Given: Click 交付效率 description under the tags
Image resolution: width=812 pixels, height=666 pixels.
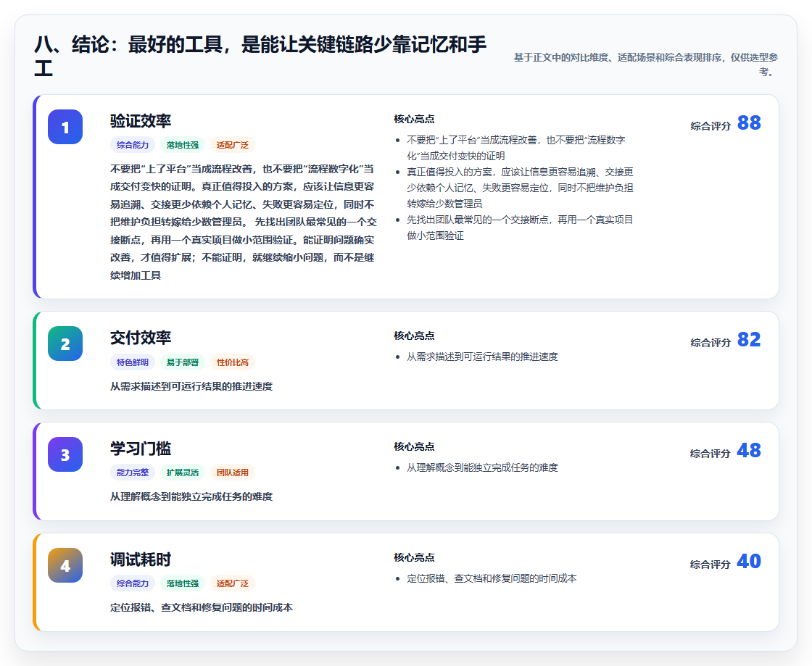Looking at the screenshot, I should tap(191, 386).
